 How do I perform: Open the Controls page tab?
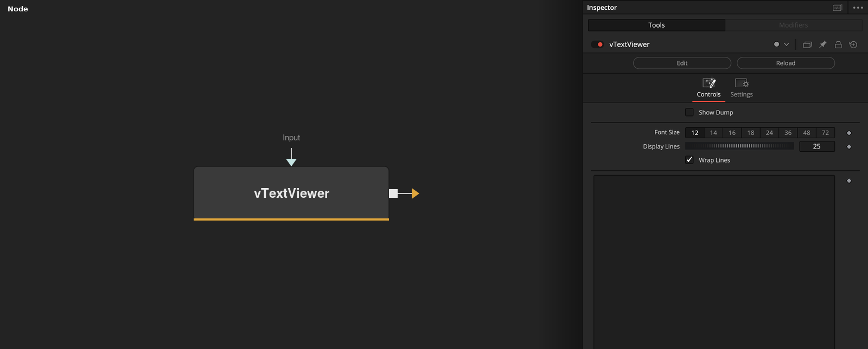(x=709, y=88)
